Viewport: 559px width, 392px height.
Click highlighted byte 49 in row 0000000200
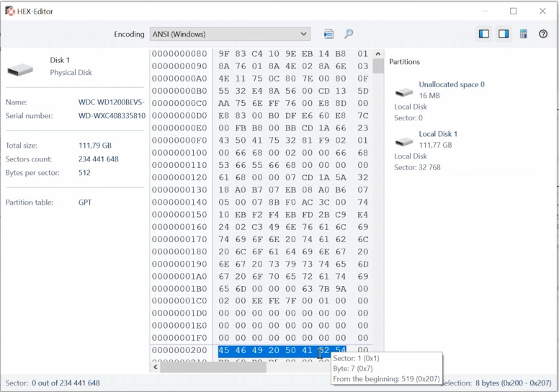257,350
